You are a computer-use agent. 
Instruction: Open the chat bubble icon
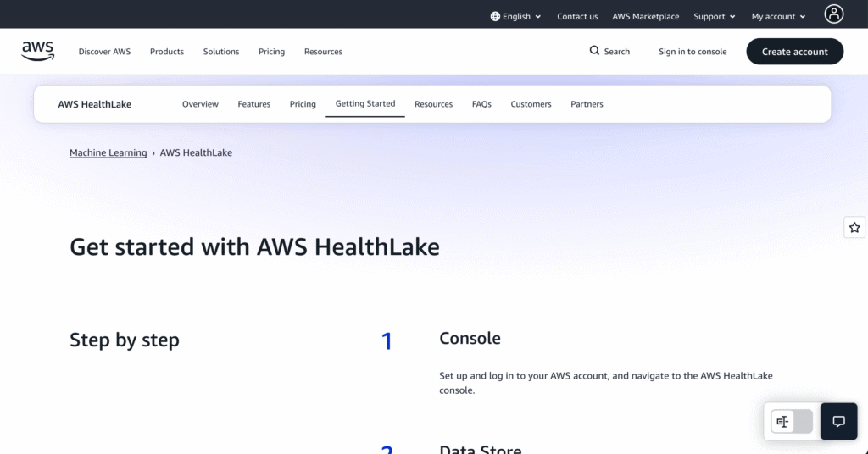[x=838, y=421]
